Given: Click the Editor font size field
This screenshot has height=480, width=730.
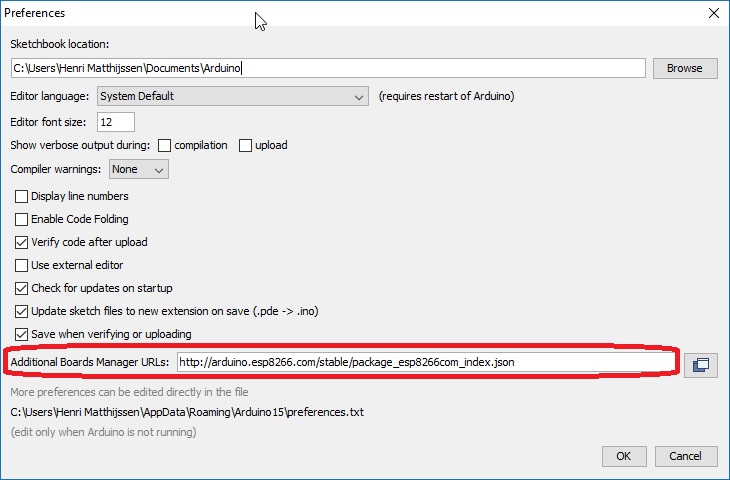Looking at the screenshot, I should coord(117,122).
